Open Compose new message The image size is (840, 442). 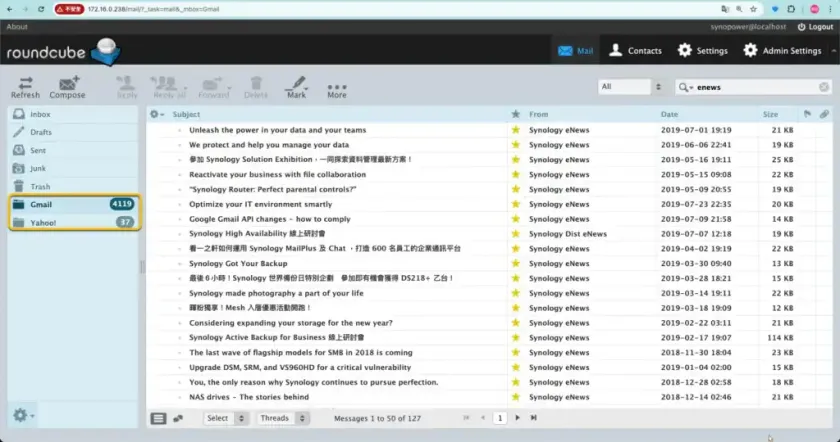tap(67, 85)
